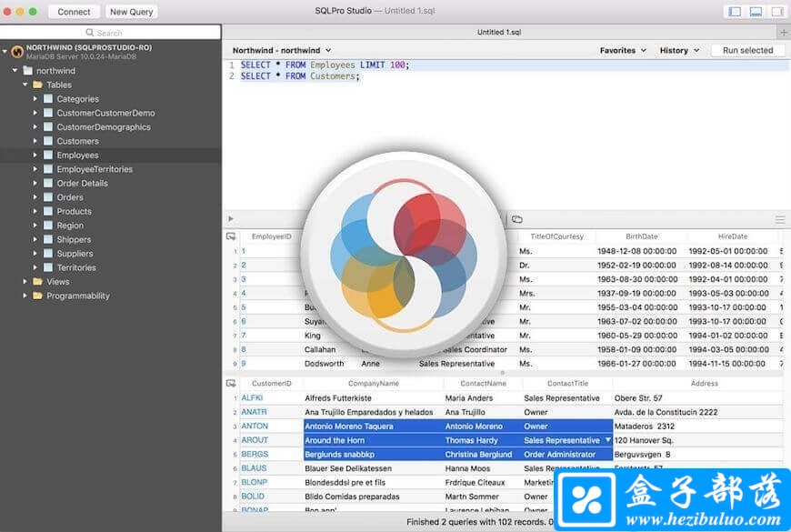Open a New Query

(x=131, y=12)
